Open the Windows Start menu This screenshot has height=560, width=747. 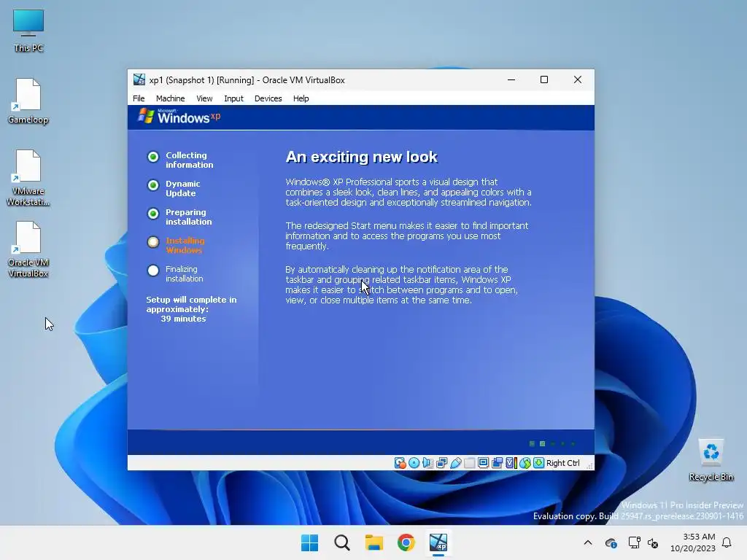click(x=309, y=542)
